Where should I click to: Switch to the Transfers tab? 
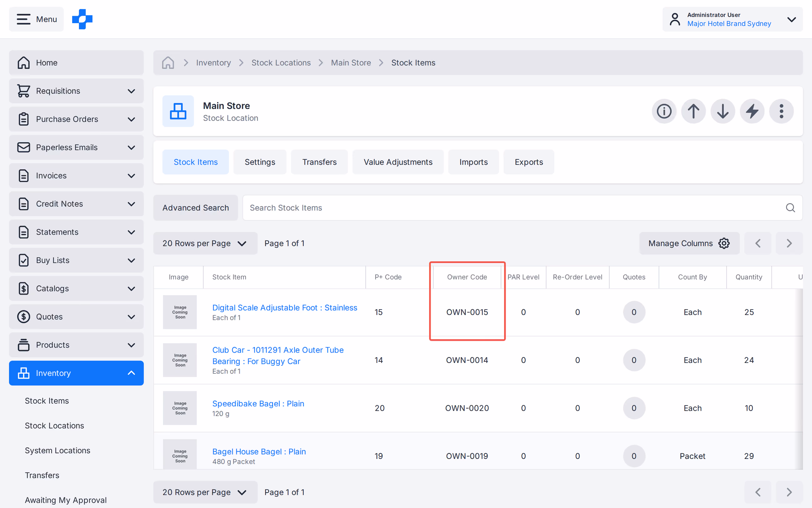(319, 162)
